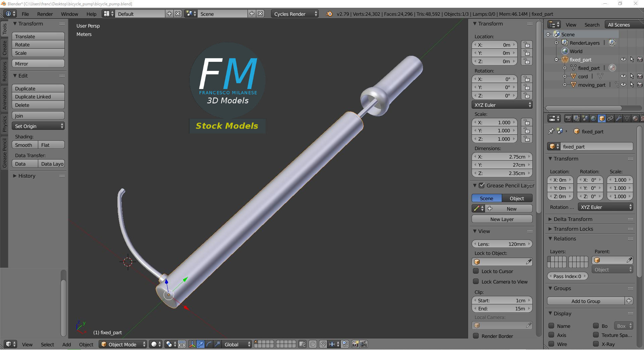
Task: Click the Mirror button
Action: [38, 63]
